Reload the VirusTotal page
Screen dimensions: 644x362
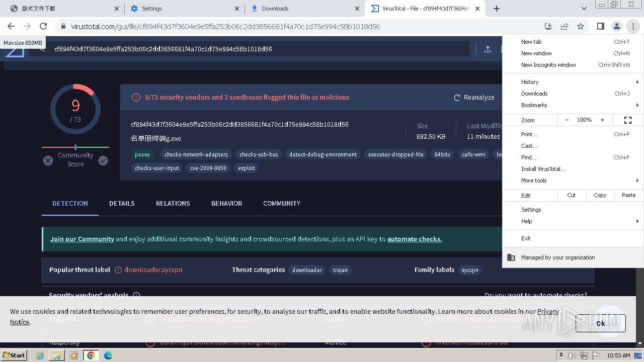coord(43,26)
